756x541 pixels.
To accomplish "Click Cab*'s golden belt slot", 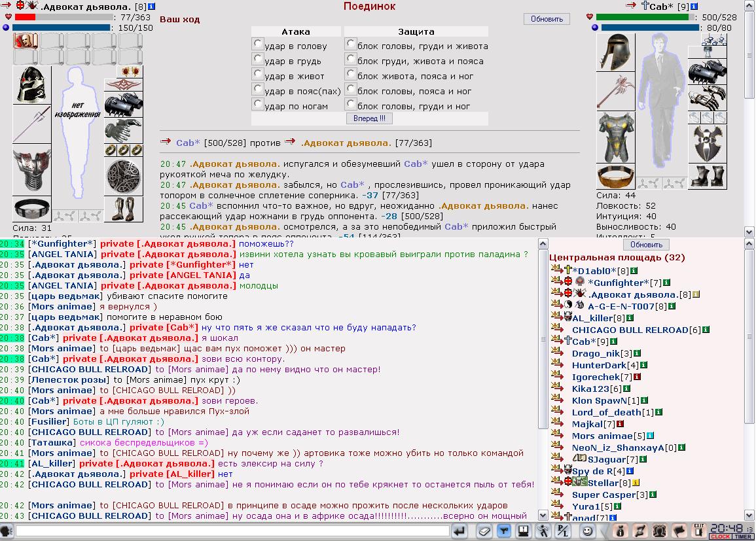I will click(x=616, y=177).
